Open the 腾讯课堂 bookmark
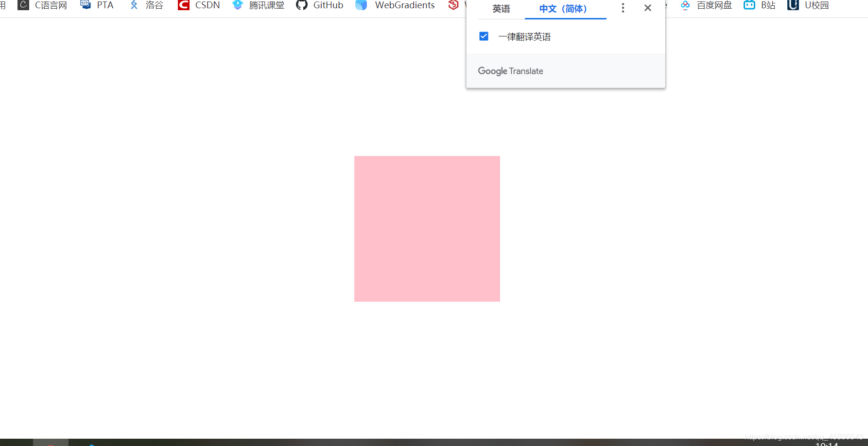 (258, 5)
